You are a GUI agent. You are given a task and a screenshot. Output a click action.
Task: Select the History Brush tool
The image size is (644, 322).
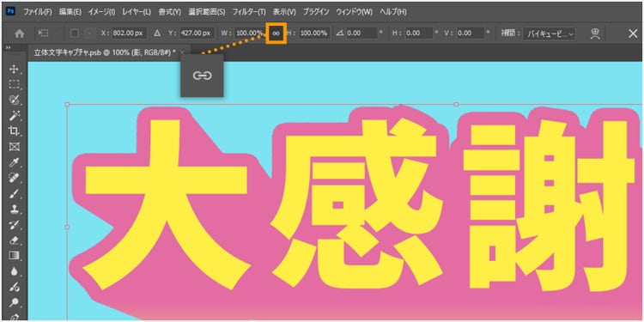pyautogui.click(x=14, y=225)
